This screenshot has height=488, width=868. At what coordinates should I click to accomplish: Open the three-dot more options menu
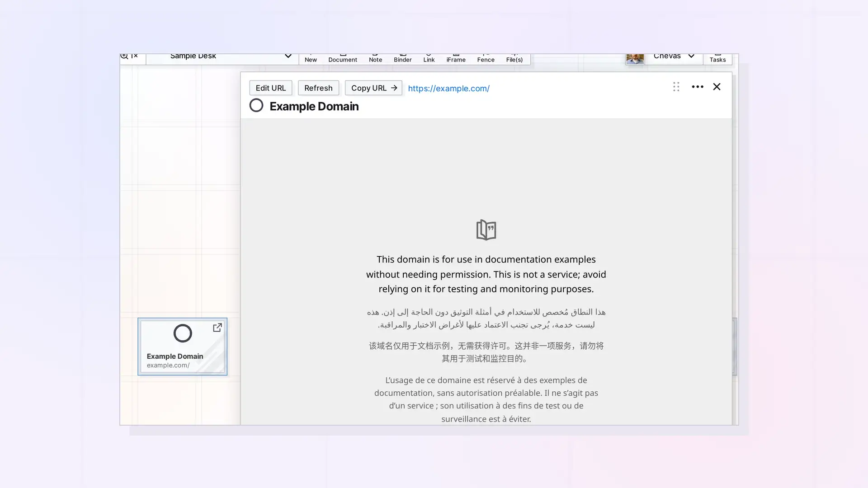[698, 87]
